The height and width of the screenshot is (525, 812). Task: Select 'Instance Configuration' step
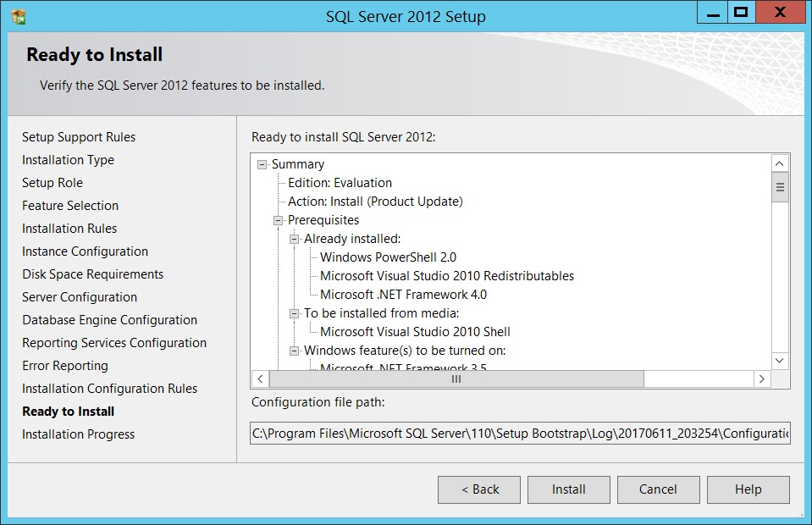[85, 251]
